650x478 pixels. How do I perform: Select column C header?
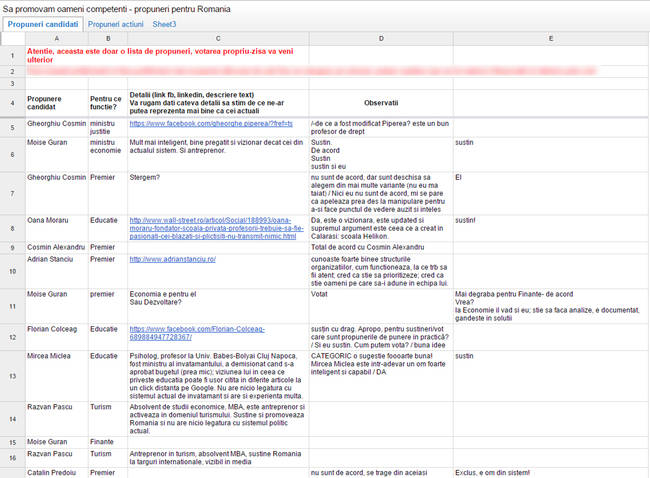pyautogui.click(x=218, y=39)
